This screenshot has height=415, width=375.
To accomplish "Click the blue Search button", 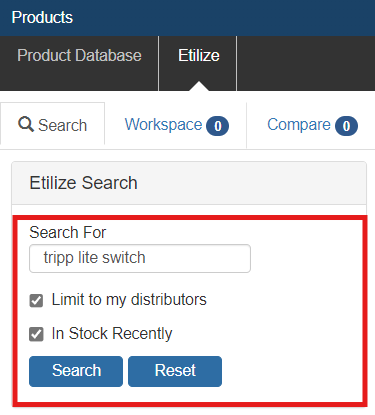I will tap(76, 371).
